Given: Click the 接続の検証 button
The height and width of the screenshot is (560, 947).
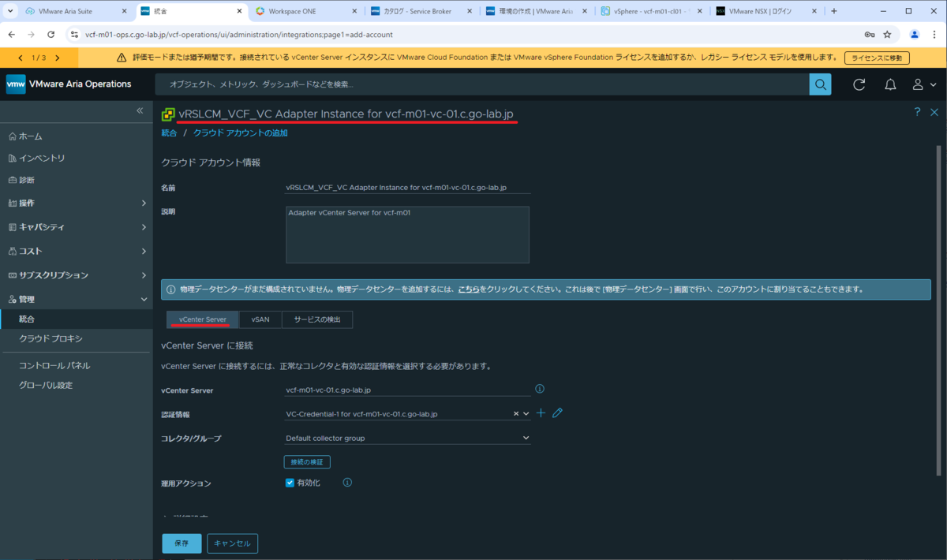Looking at the screenshot, I should point(307,461).
